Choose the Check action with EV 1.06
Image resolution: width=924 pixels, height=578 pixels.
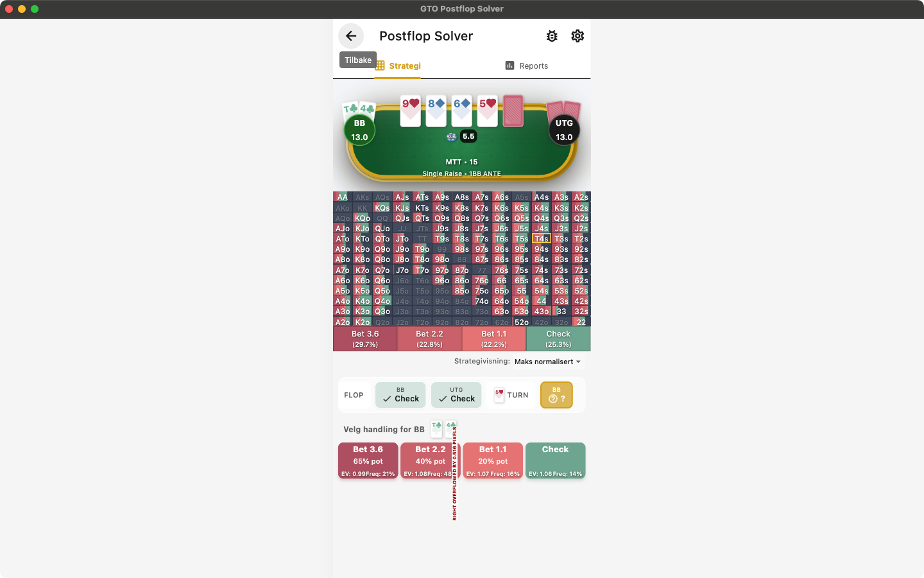[x=556, y=460]
